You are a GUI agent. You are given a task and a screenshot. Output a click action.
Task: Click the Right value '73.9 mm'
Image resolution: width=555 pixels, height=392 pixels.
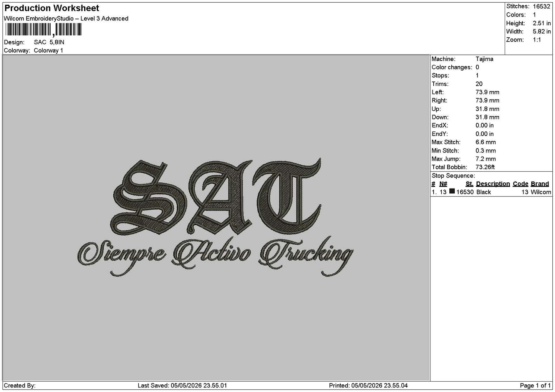coord(487,100)
